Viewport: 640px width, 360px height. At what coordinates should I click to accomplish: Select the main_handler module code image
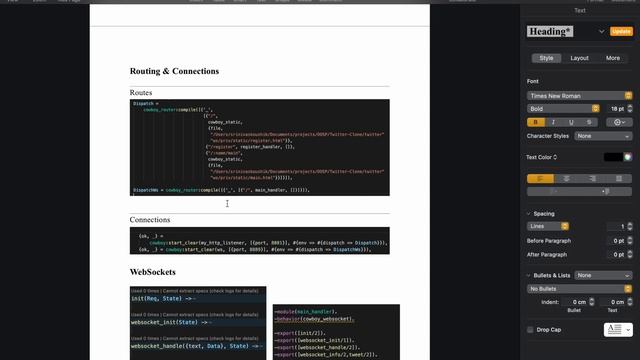[x=336, y=332]
